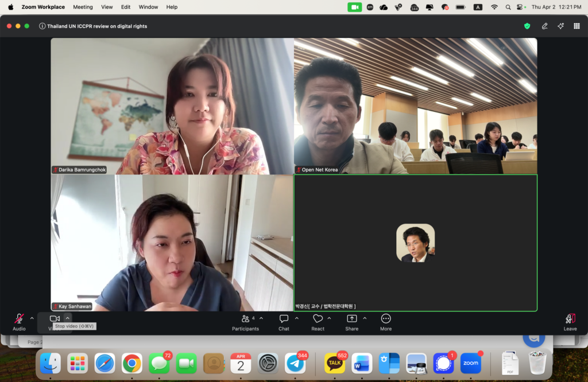Expand the chevron next to Participants
This screenshot has height=382, width=588.
click(261, 318)
